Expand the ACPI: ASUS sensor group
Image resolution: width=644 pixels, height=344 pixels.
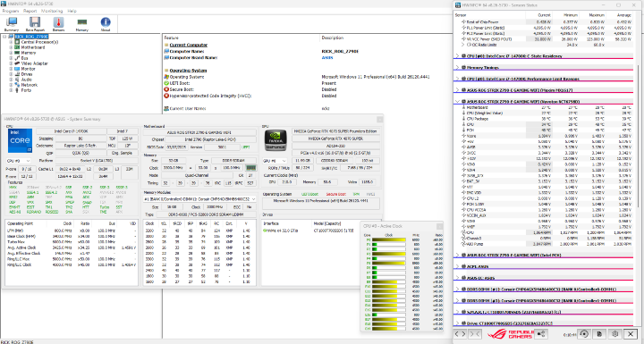pos(458,266)
